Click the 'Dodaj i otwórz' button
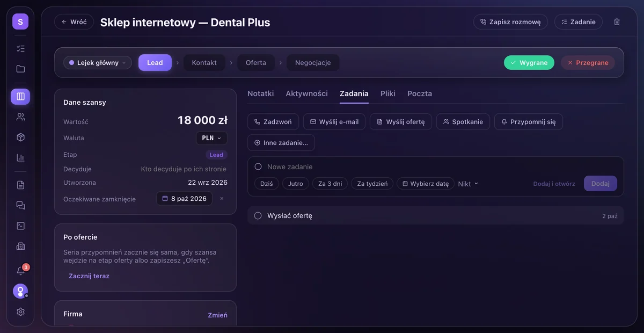Screen dimensions: 644x333 click(x=554, y=184)
